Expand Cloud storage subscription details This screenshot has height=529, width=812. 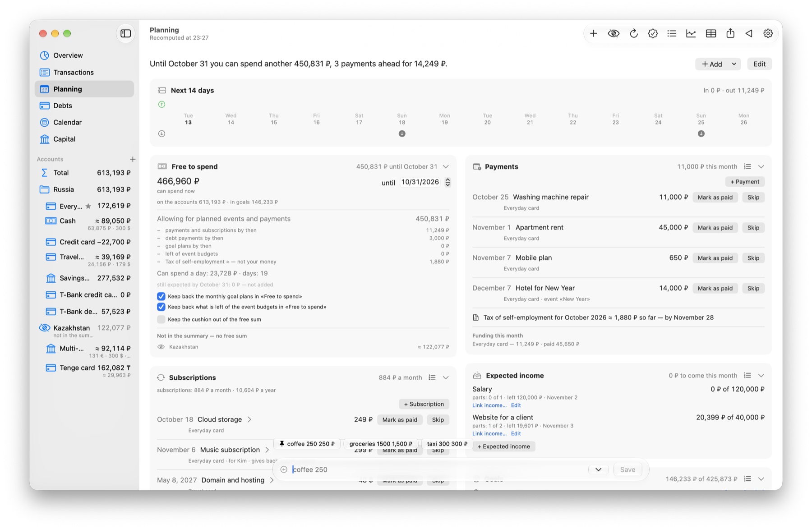click(x=249, y=419)
